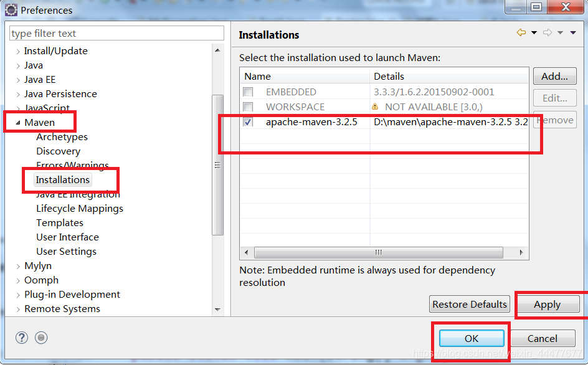Click the tree scrollbar down arrow

click(x=217, y=310)
